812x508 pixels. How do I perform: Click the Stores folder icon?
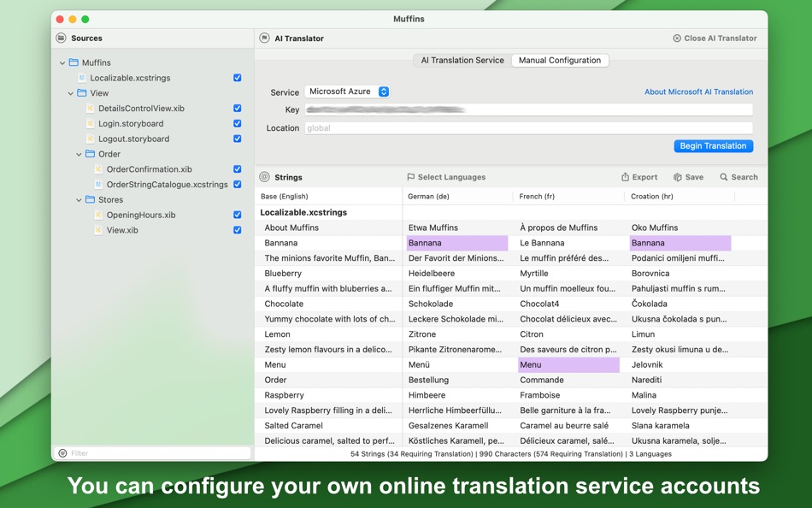90,199
